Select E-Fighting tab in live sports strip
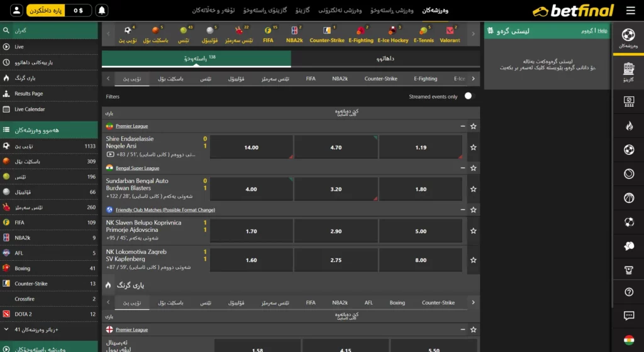The width and height of the screenshot is (644, 352). click(x=426, y=79)
